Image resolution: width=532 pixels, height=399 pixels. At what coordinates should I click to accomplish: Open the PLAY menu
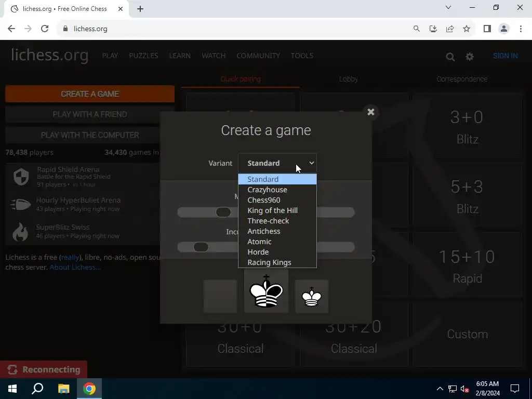click(x=110, y=56)
